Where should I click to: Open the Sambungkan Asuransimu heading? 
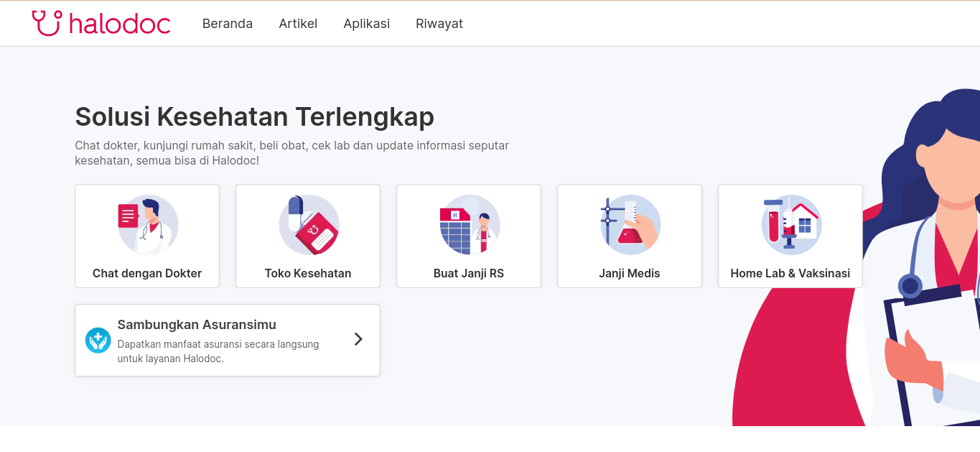(197, 325)
